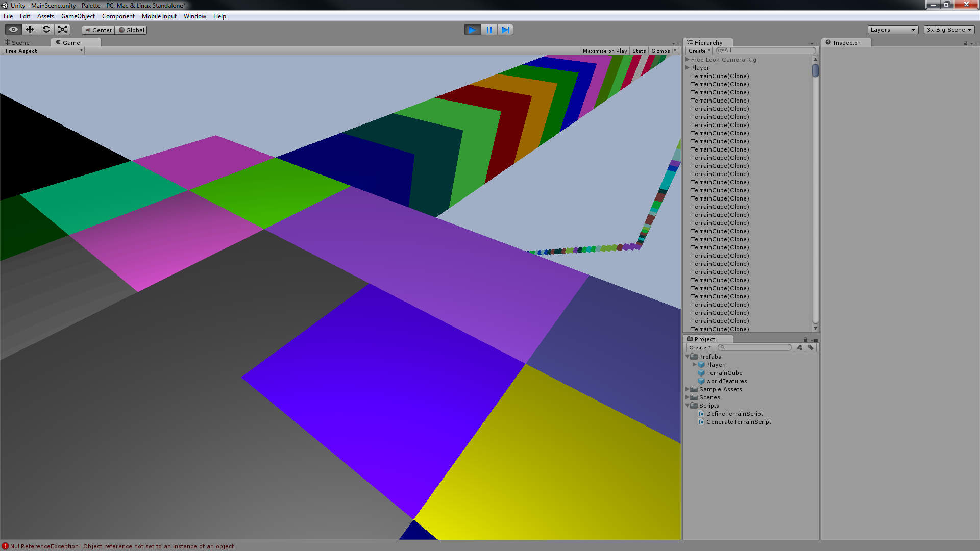The width and height of the screenshot is (980, 551).
Task: Expand the Sample Assets folder
Action: [688, 389]
